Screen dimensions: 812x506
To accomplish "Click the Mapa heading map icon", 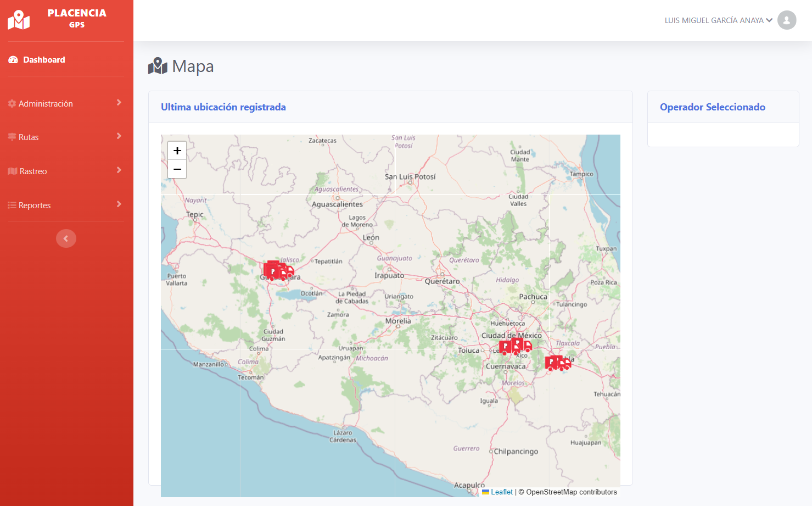I will point(158,66).
